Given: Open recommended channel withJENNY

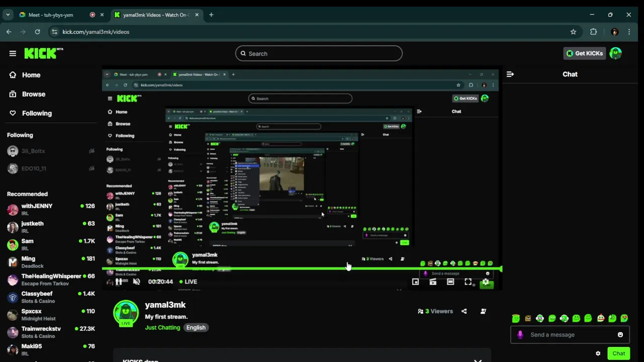Looking at the screenshot, I should click(51, 209).
